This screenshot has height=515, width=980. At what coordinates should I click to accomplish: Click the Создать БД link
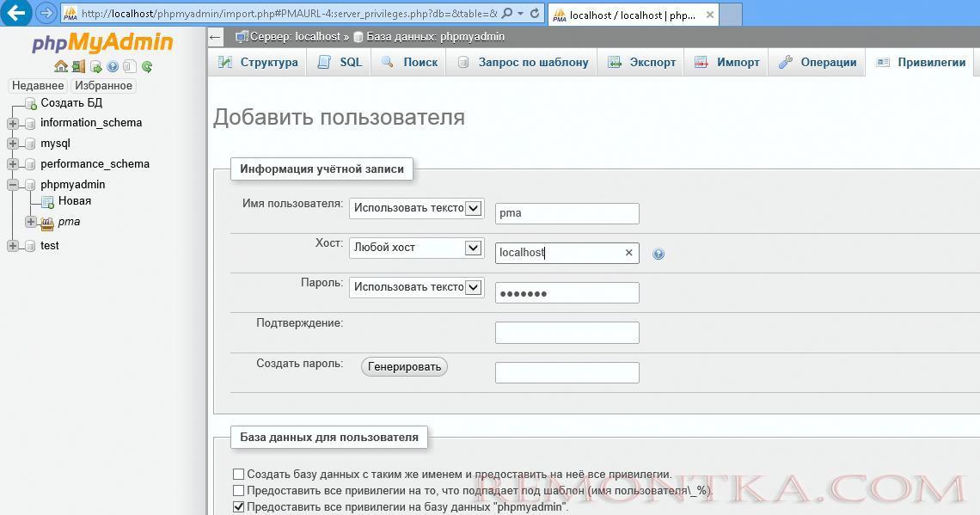click(71, 102)
